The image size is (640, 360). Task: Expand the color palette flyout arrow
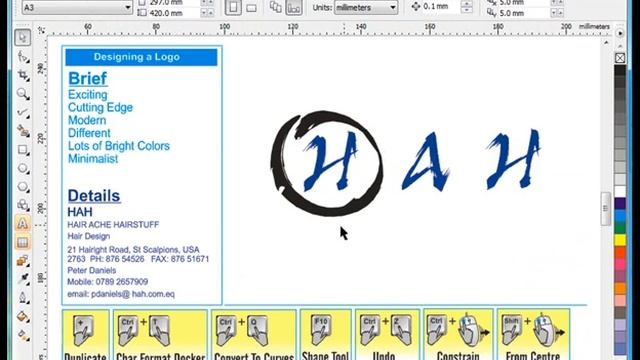620,33
